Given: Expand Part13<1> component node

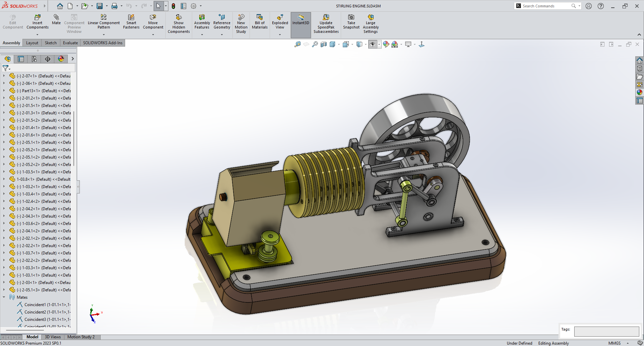Looking at the screenshot, I should [x=4, y=91].
